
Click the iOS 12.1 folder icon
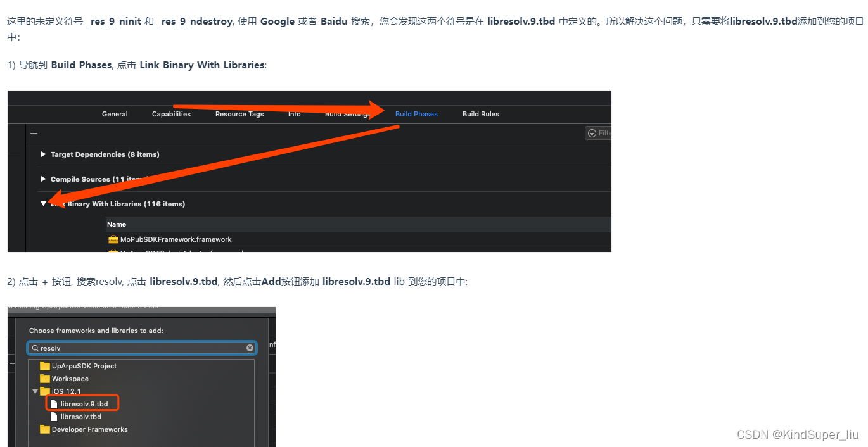tap(45, 391)
